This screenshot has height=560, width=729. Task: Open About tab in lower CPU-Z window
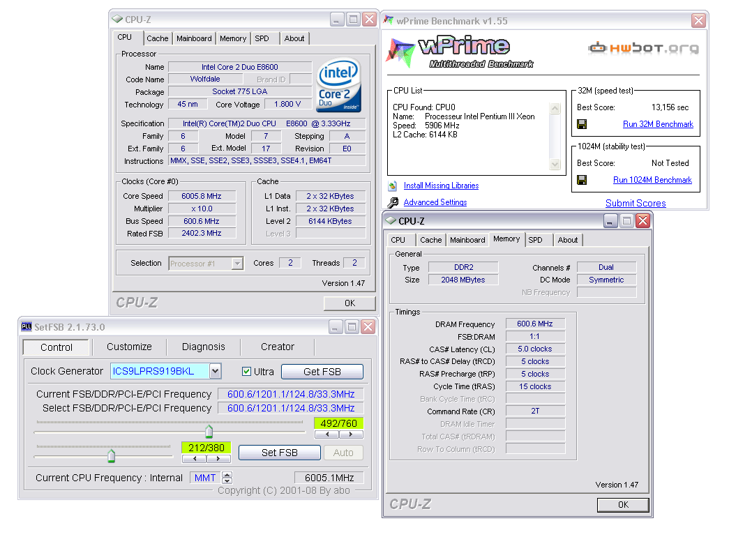click(x=568, y=240)
